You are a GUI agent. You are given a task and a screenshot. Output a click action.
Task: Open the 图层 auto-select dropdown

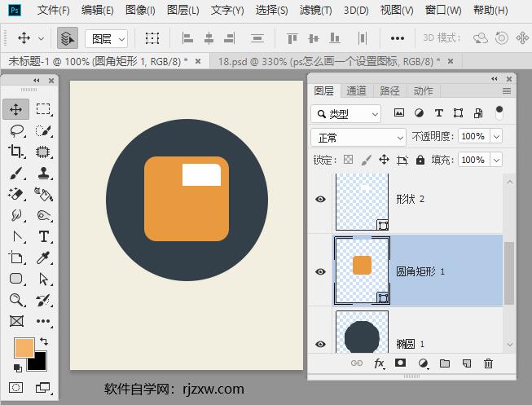click(x=106, y=39)
